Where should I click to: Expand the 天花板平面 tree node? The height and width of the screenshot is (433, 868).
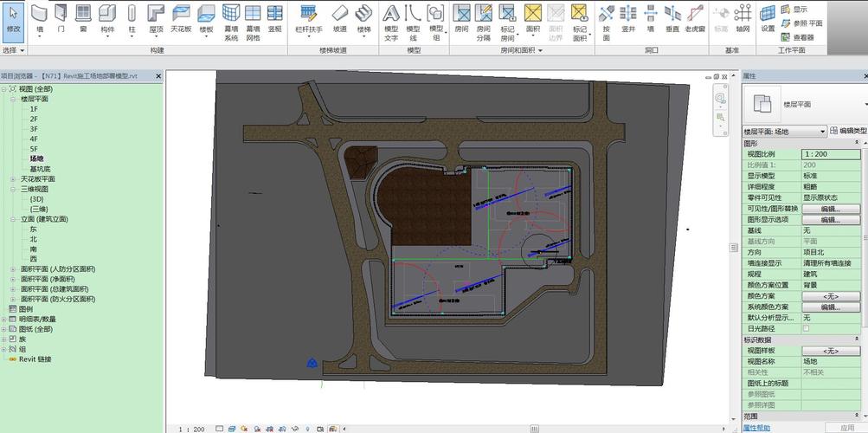point(13,179)
